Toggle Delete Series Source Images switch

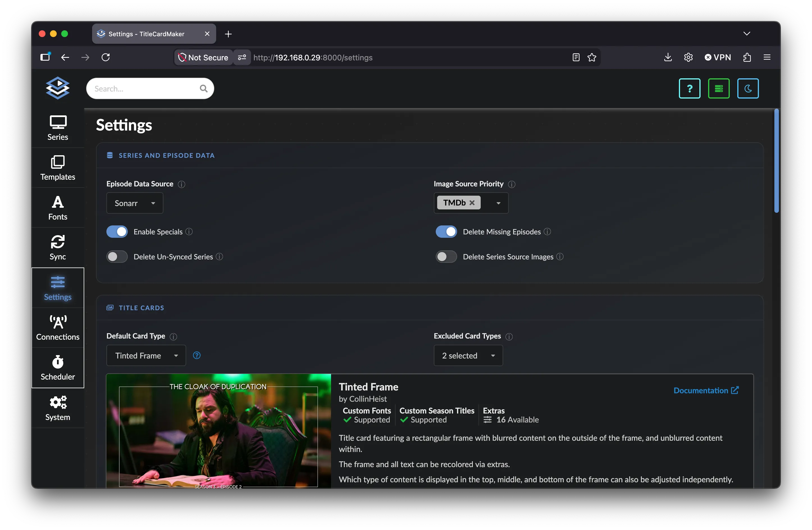click(x=446, y=257)
